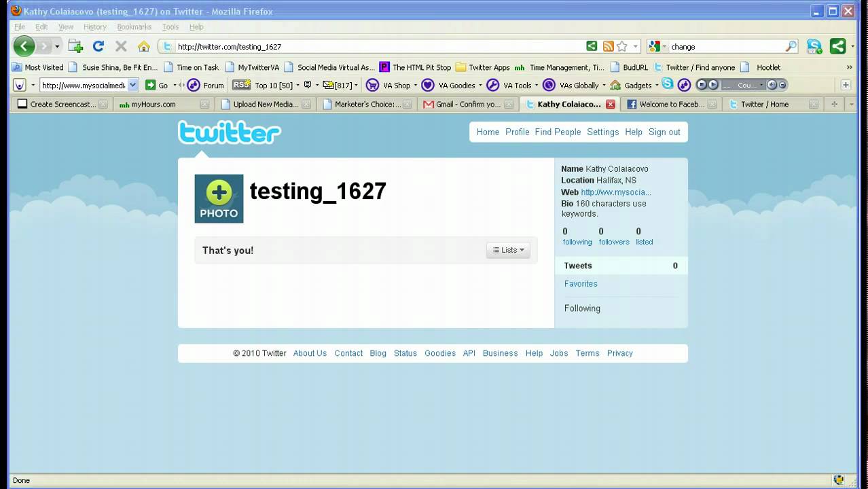Close the Kathy Colaiacovo tab
The height and width of the screenshot is (489, 868).
point(610,104)
